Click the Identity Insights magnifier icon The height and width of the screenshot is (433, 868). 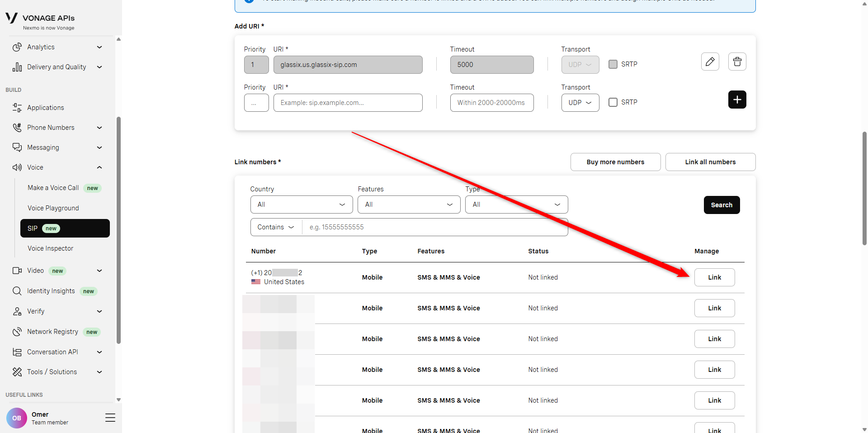pyautogui.click(x=17, y=291)
